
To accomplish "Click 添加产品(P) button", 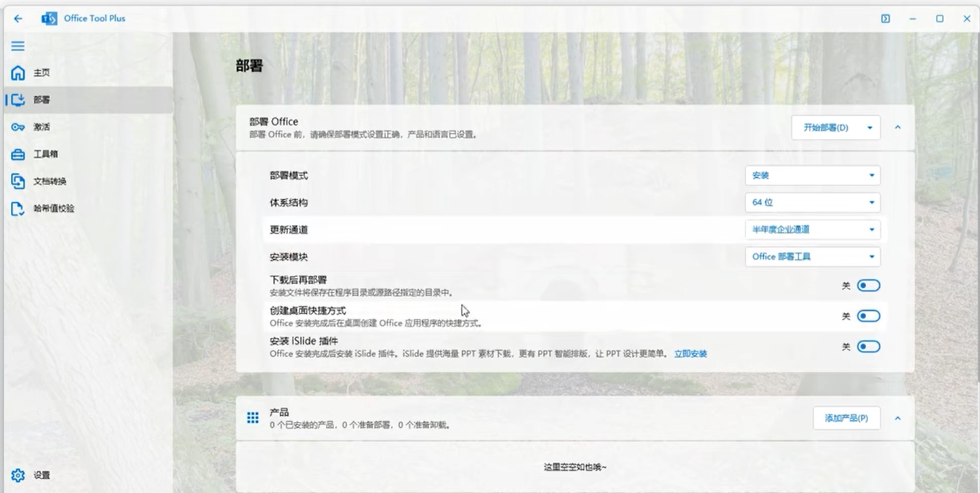I will [x=846, y=419].
